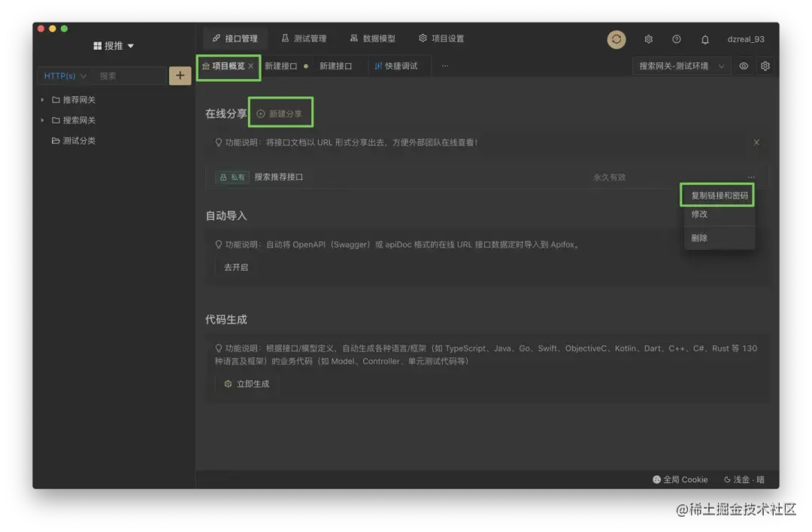Click the more tabs ellipsis icon
Screen dimensions: 812x532
click(445, 66)
